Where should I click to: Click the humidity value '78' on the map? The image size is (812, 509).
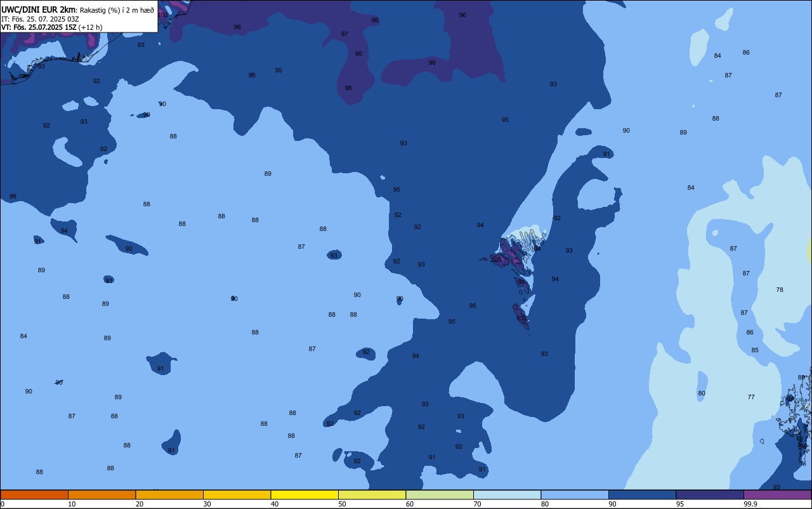[x=780, y=290]
